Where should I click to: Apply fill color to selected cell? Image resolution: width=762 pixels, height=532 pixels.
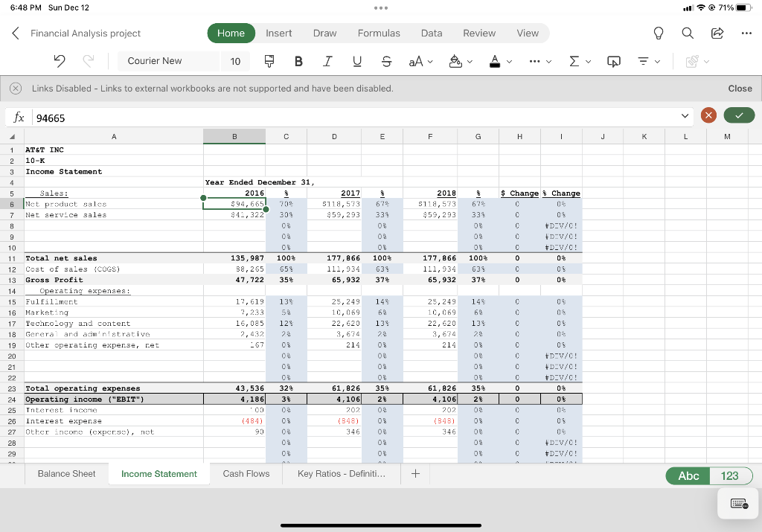(455, 61)
